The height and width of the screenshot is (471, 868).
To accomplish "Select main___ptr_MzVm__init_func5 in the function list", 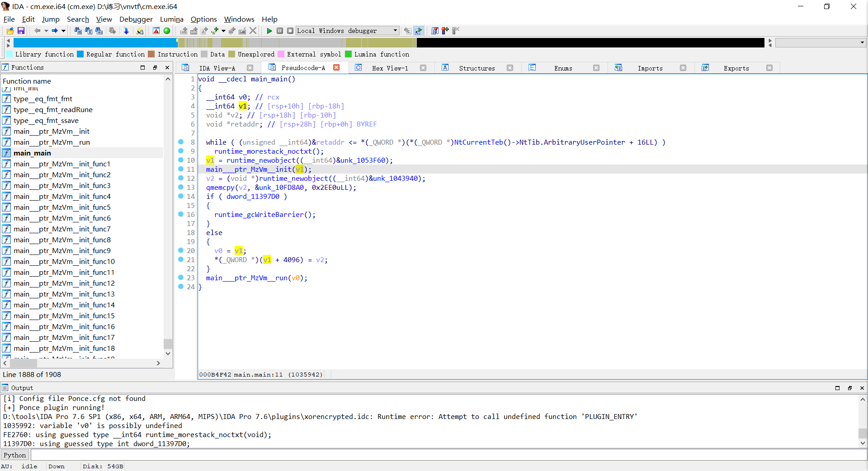I will pyautogui.click(x=62, y=207).
